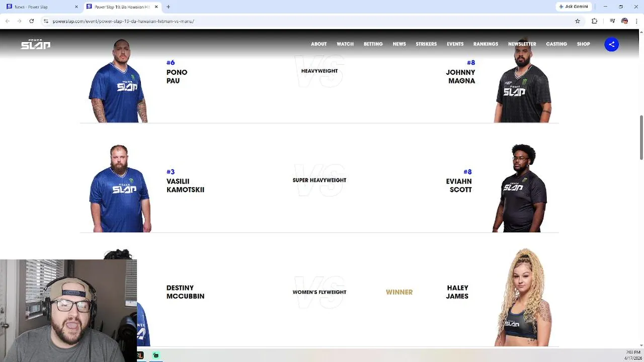View site information icon in address bar
Viewport: 644px width, 362px height.
(46, 21)
